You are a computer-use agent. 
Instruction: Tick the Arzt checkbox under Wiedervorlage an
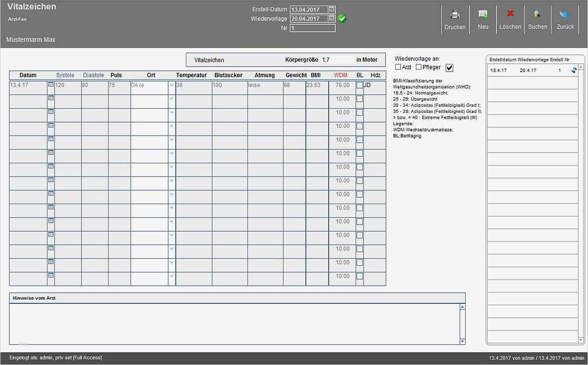(x=398, y=67)
